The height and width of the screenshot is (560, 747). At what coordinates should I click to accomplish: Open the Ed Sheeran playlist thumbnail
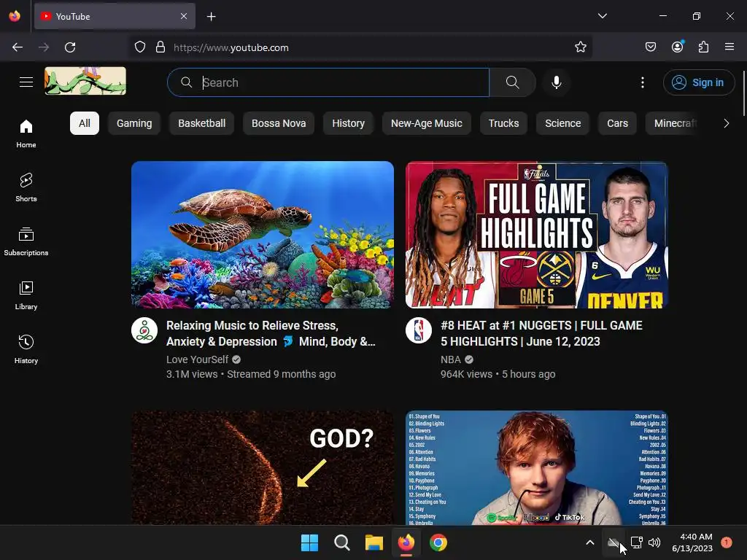[537, 467]
